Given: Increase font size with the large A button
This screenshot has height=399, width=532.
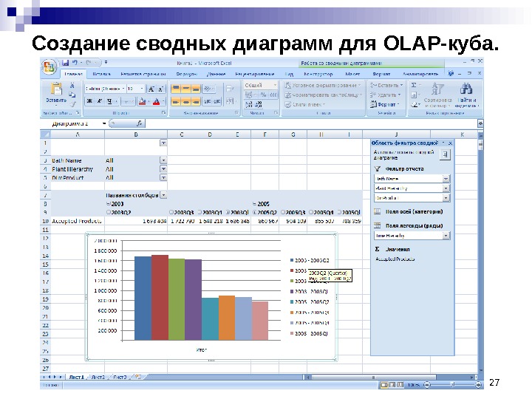Looking at the screenshot, I should click(x=151, y=89).
